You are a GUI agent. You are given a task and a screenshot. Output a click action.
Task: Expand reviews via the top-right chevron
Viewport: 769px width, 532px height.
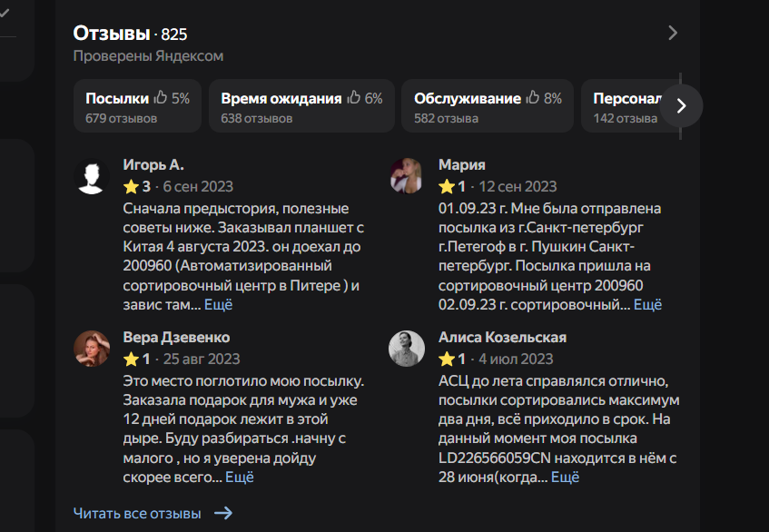point(673,33)
